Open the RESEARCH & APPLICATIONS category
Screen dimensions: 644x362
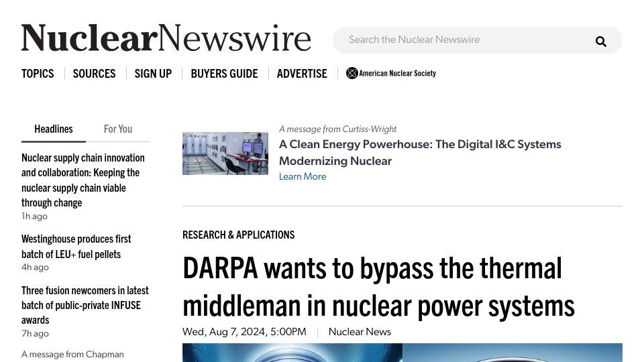coord(239,235)
